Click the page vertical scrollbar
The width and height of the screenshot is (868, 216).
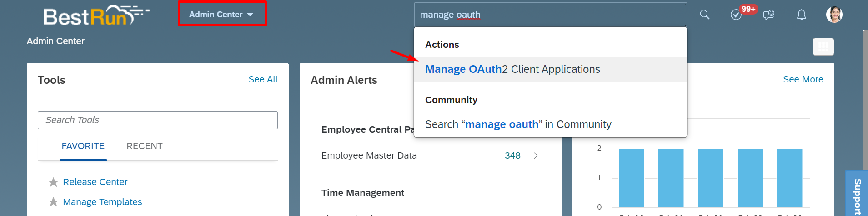[865, 100]
